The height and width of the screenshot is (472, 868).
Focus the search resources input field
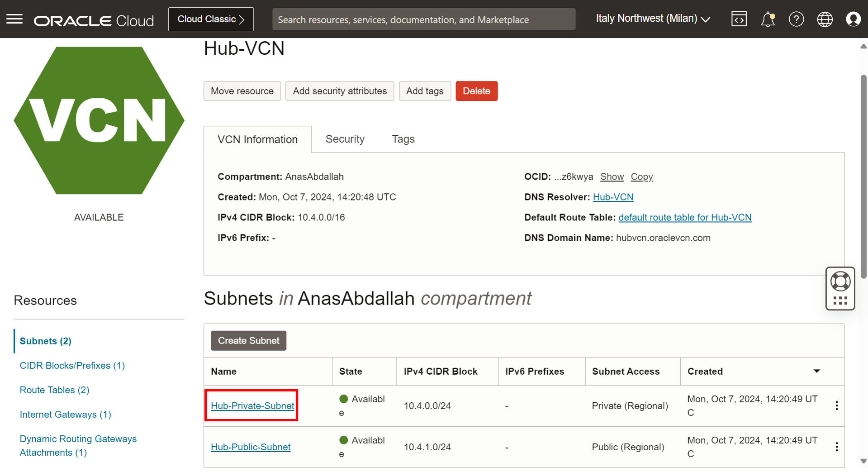[x=424, y=19]
